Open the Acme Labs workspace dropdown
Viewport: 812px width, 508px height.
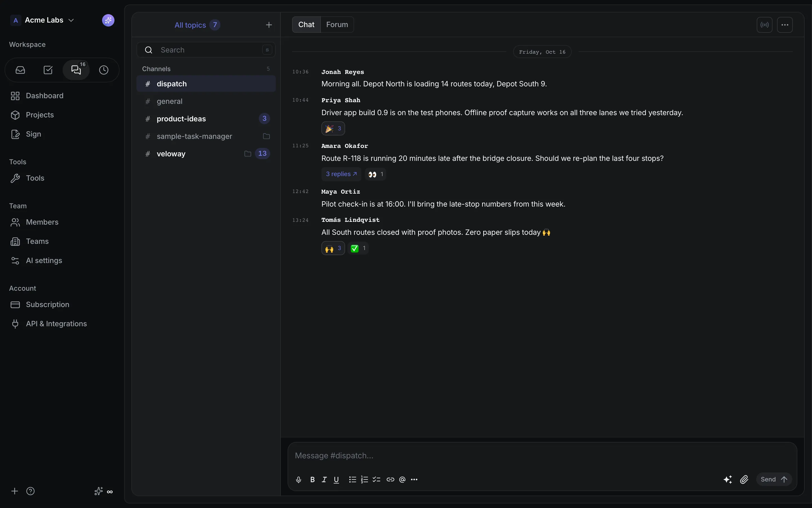[43, 20]
